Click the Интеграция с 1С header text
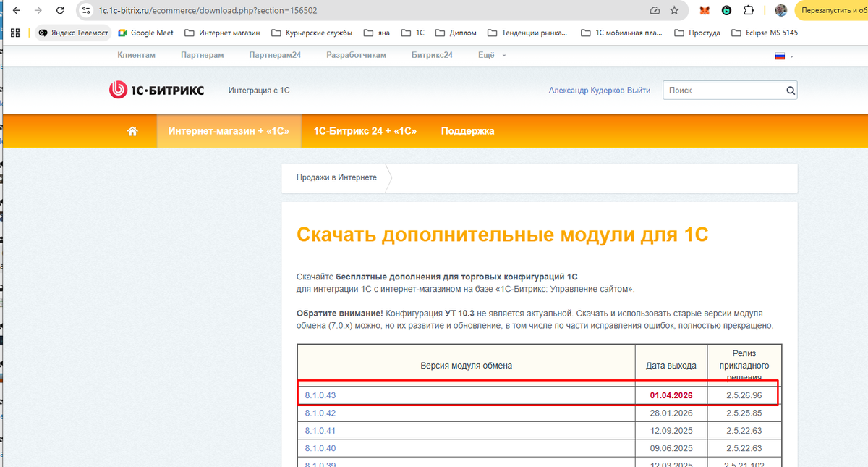This screenshot has width=868, height=467. [x=259, y=91]
